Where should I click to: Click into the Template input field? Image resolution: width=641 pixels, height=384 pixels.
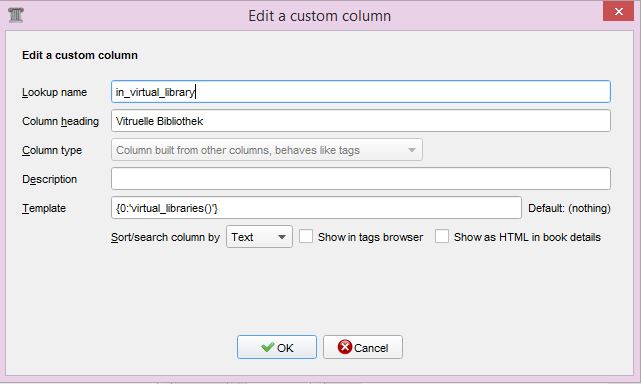[316, 208]
